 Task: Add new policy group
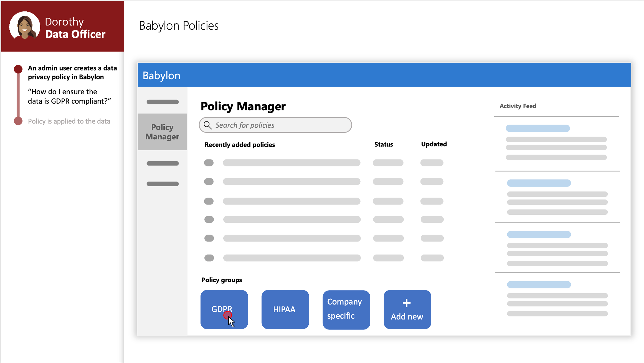pyautogui.click(x=407, y=309)
